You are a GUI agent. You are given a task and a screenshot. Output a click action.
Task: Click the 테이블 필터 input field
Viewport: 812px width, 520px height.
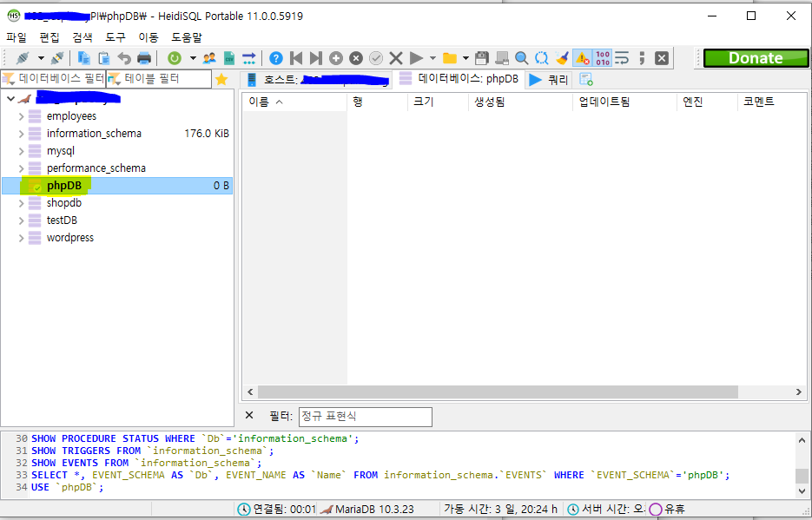click(159, 79)
